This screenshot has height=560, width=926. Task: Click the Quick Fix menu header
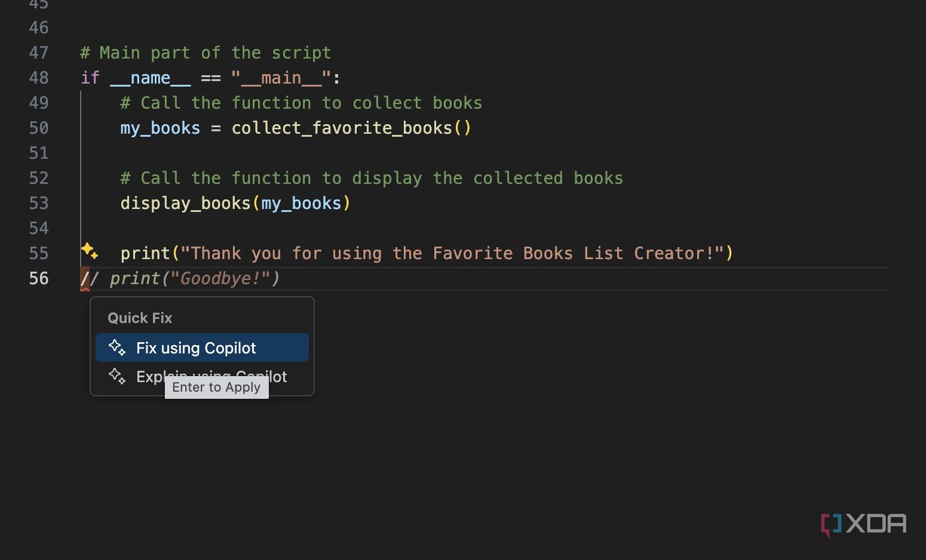(x=140, y=318)
